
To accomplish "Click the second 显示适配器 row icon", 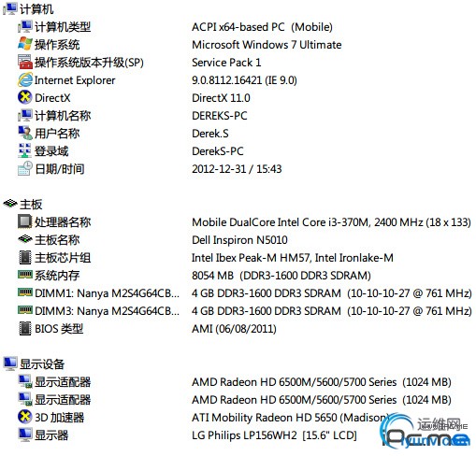I will click(x=25, y=399).
